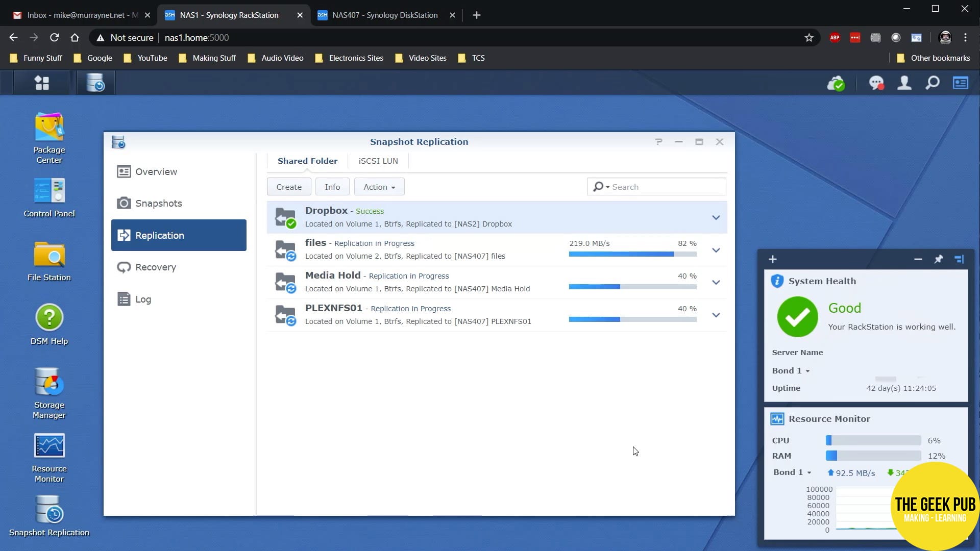Add a widget with the plus icon
The image size is (980, 551).
point(773,259)
